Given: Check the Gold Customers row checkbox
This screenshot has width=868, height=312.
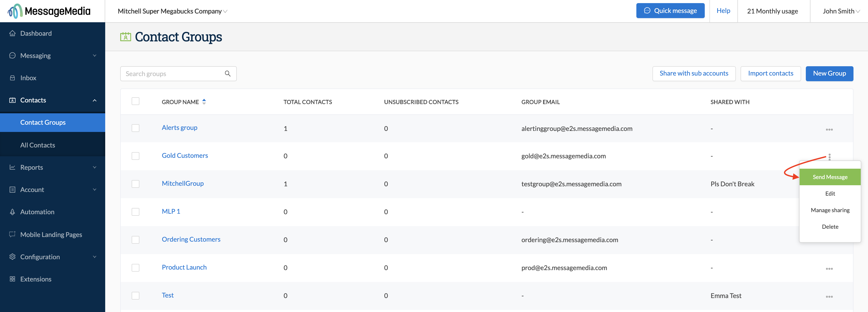Looking at the screenshot, I should click(x=136, y=156).
